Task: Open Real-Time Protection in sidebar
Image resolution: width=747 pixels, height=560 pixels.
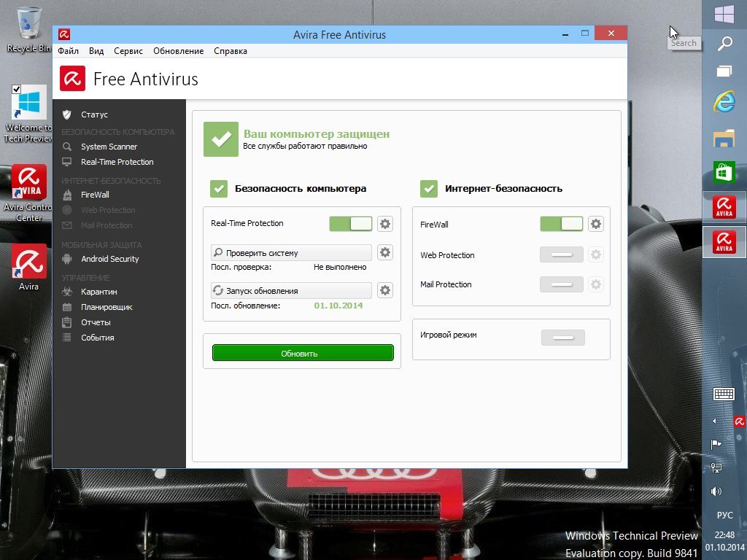Action: click(119, 162)
